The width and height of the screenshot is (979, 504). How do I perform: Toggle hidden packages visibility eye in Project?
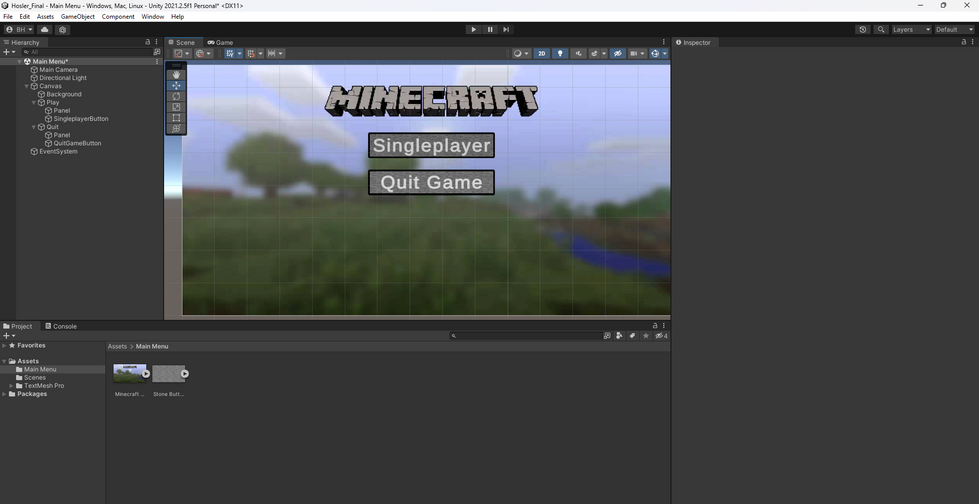coord(661,336)
